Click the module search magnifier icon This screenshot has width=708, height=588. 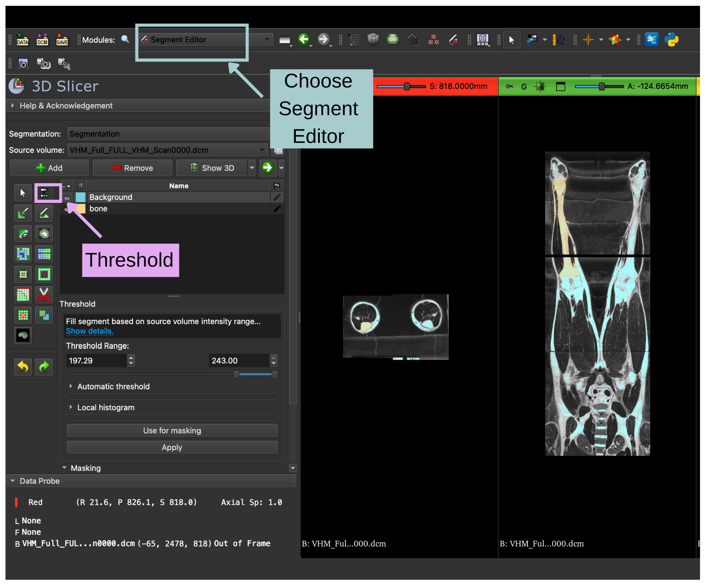tap(125, 39)
